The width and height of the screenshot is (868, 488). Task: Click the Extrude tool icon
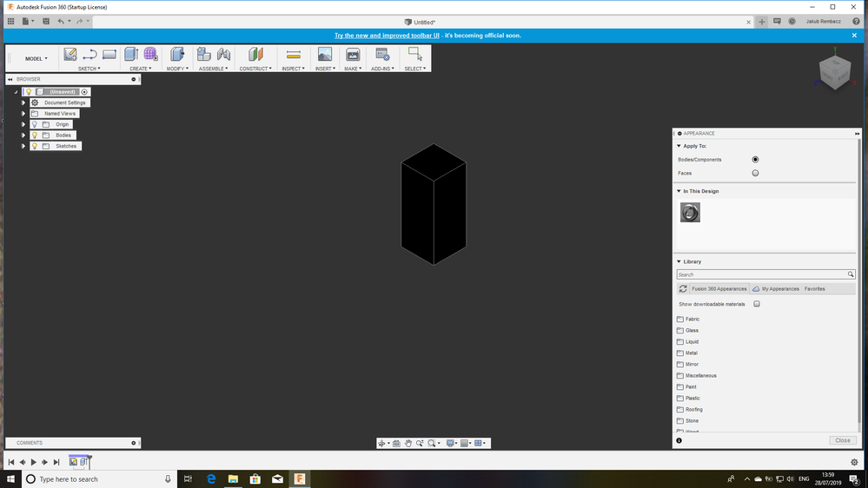pos(130,54)
